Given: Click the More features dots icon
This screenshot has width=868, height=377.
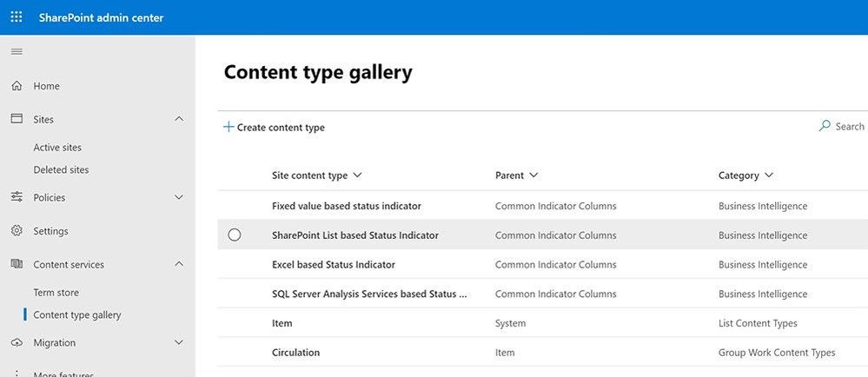Looking at the screenshot, I should 17,374.
